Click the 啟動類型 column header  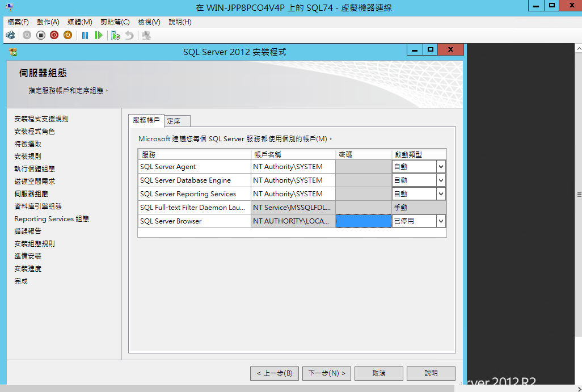(419, 154)
